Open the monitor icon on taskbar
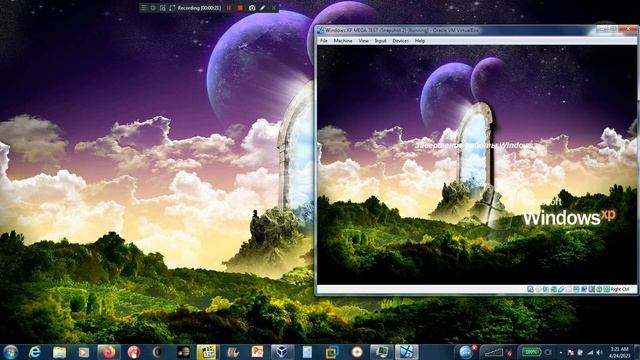This screenshot has height=360, width=640. pyautogui.click(x=382, y=352)
